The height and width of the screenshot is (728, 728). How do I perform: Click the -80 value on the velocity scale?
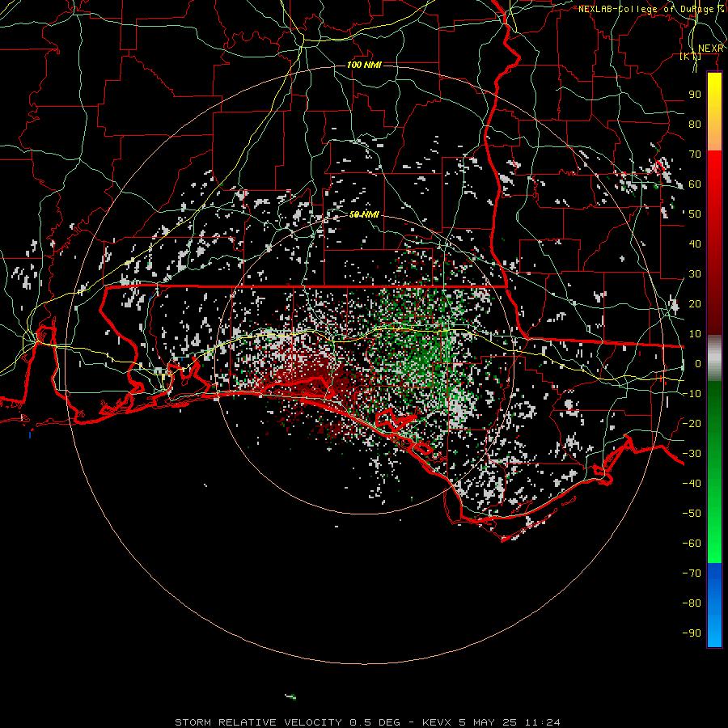(692, 603)
